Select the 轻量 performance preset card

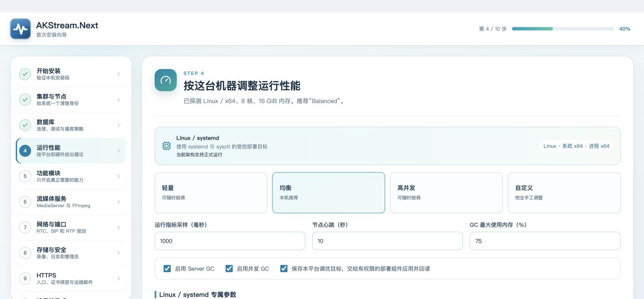[211, 193]
